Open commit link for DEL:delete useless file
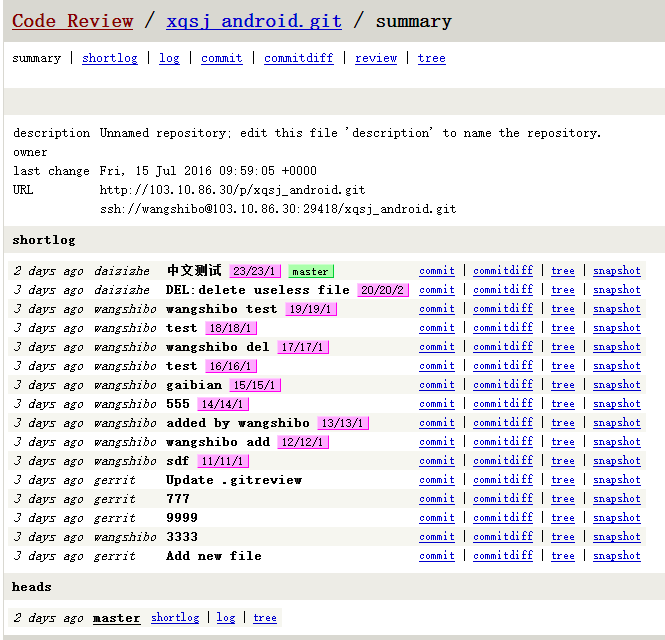665x640 pixels. (436, 290)
